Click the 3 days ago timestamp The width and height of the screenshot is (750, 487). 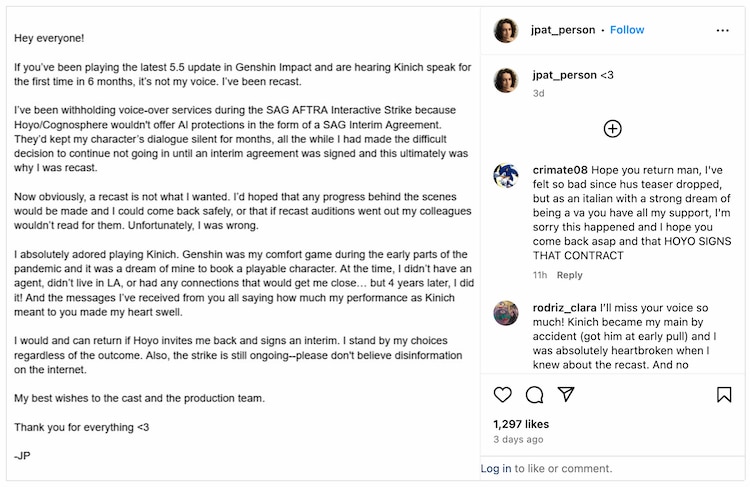point(518,439)
